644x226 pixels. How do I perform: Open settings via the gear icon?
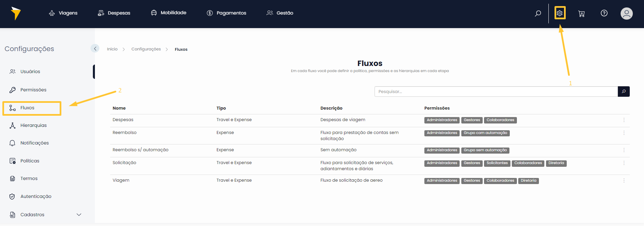point(560,13)
